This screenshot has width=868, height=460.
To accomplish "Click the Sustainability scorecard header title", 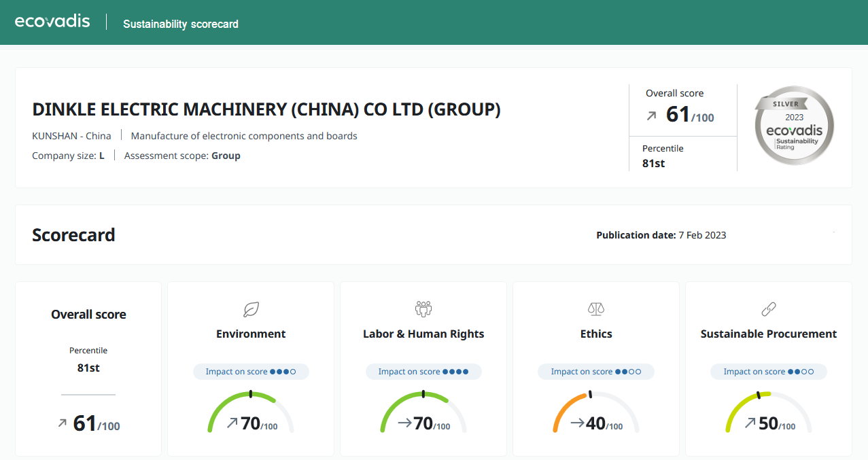I will (x=181, y=24).
